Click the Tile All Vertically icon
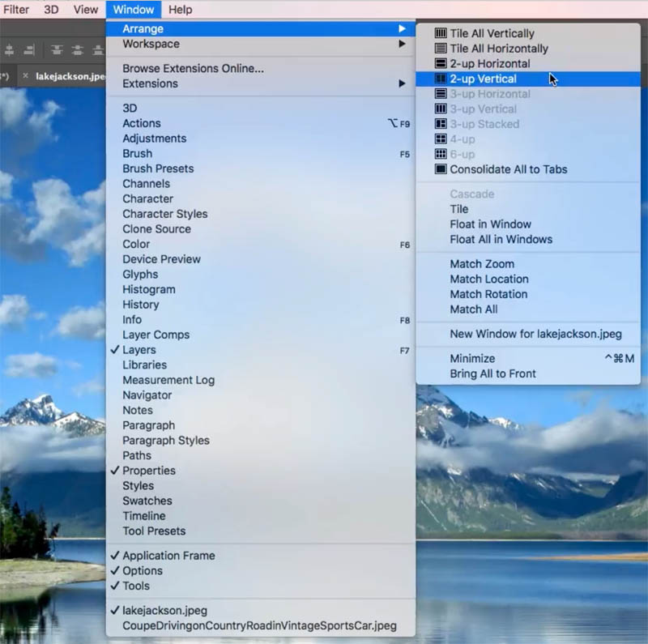 (x=441, y=33)
